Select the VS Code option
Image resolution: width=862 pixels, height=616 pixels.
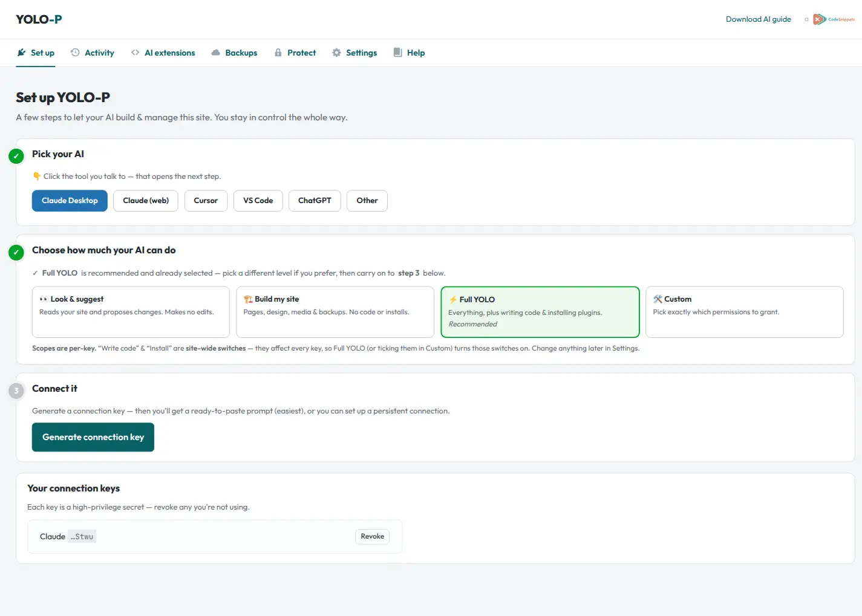258,201
